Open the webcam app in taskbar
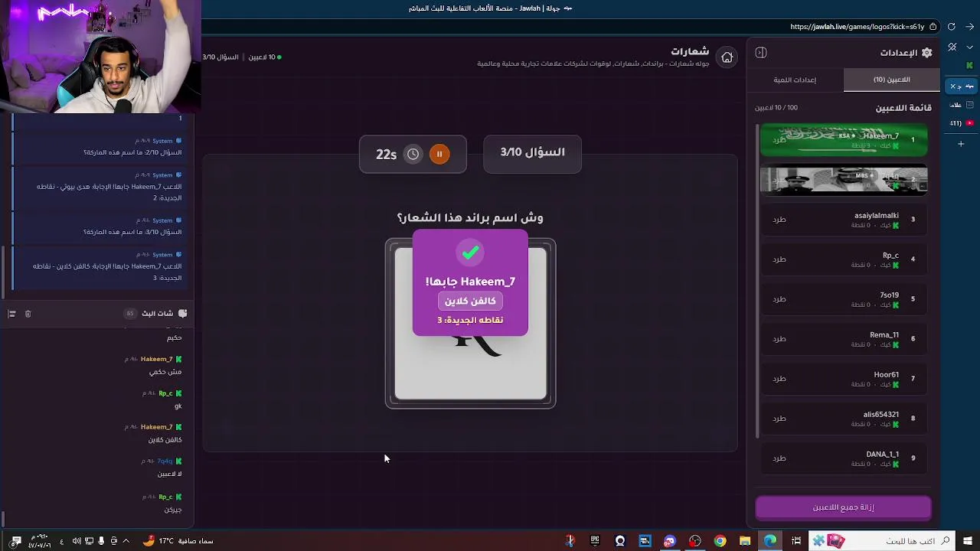980x551 pixels. point(620,541)
